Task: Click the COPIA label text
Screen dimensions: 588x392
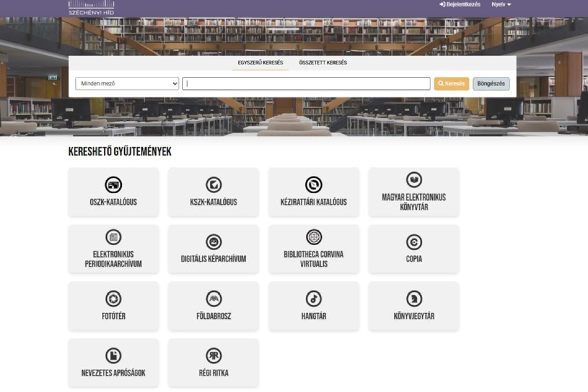Action: pos(414,259)
